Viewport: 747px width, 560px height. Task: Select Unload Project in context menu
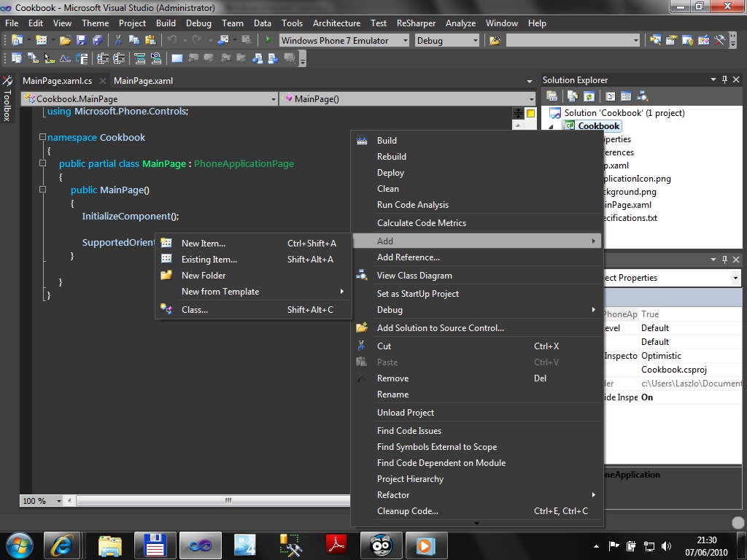click(477, 413)
